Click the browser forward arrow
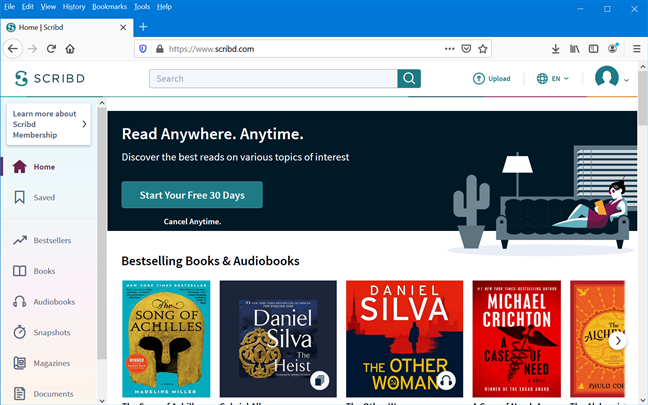Viewport: 648px width, 405px height. click(x=32, y=49)
